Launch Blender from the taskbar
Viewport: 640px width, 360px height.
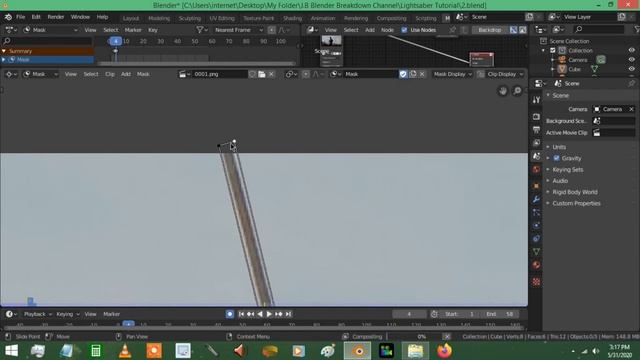click(358, 351)
